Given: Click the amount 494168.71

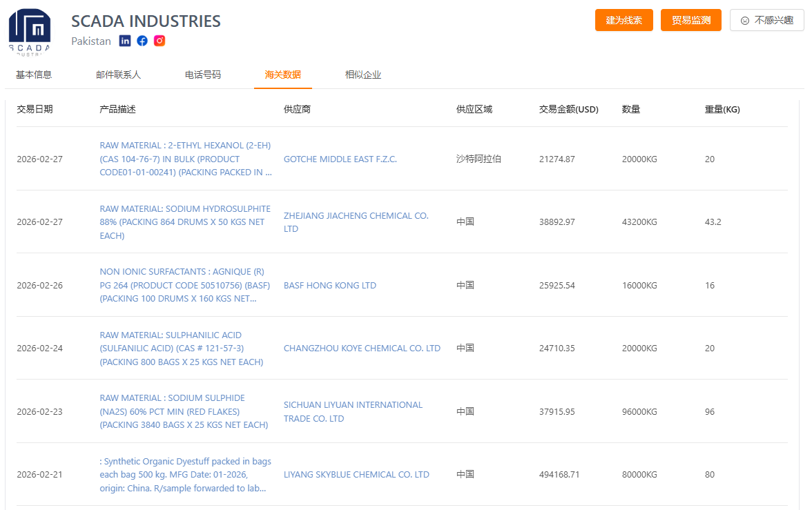Looking at the screenshot, I should click(x=559, y=475).
